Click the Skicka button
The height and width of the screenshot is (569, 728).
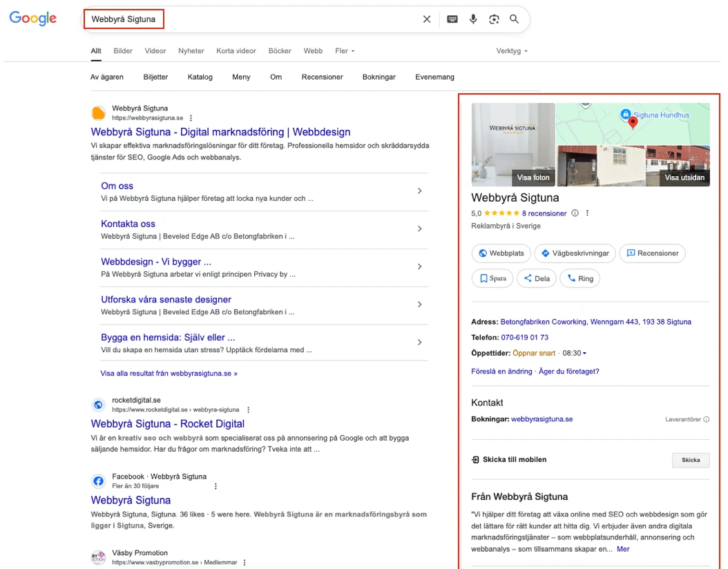tap(691, 460)
